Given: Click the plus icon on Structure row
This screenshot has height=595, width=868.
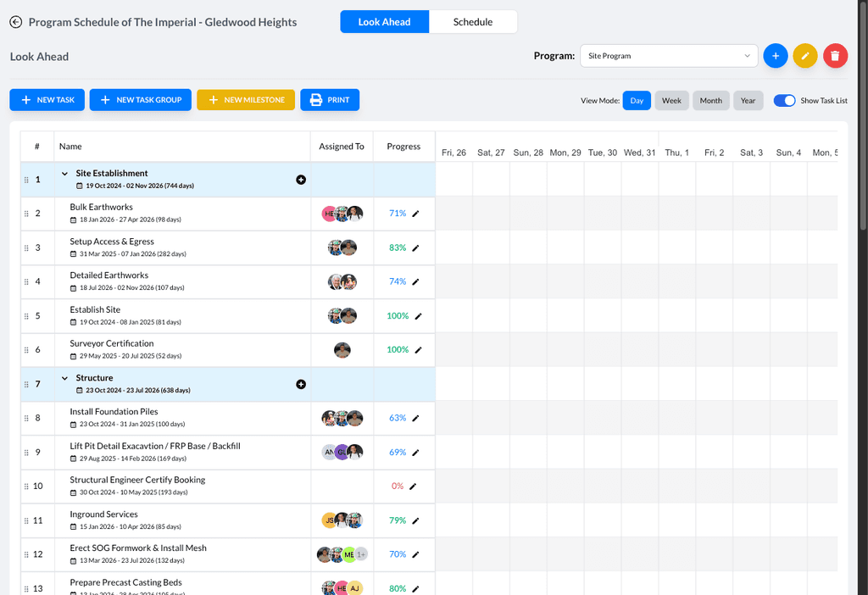Looking at the screenshot, I should point(301,384).
